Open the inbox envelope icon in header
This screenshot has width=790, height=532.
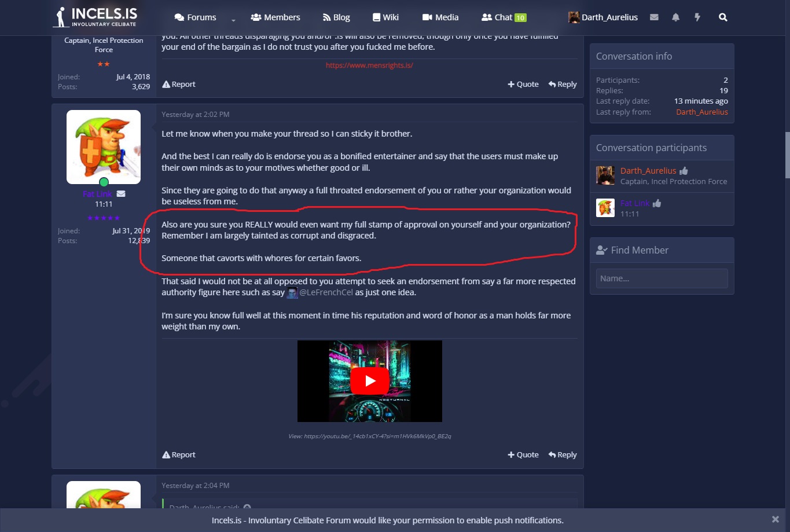[x=654, y=17]
